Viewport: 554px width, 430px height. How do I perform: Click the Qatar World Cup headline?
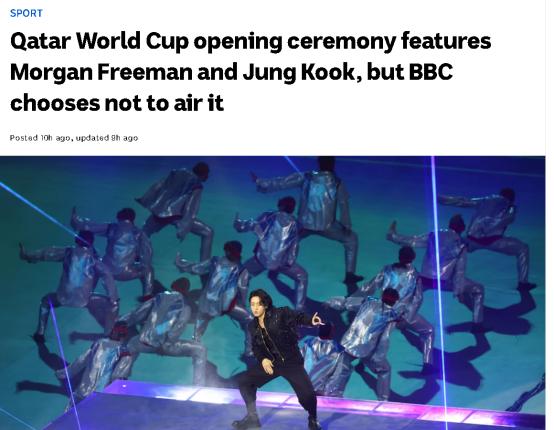(x=251, y=72)
